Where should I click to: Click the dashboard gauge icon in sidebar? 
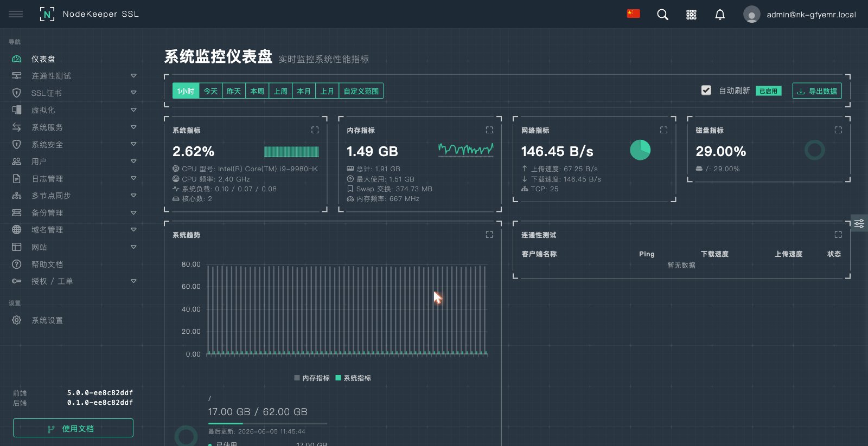point(17,59)
